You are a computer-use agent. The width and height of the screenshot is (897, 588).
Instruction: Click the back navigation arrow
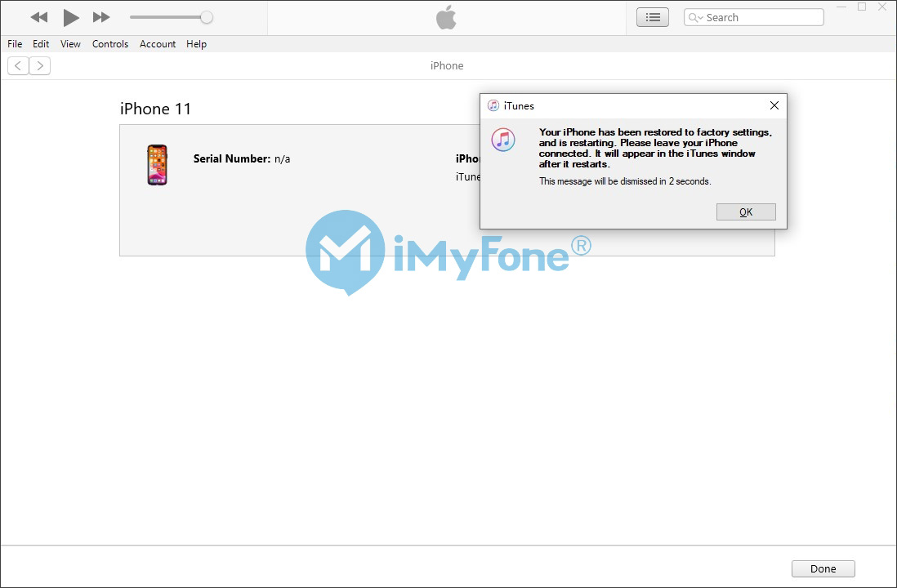coord(18,66)
